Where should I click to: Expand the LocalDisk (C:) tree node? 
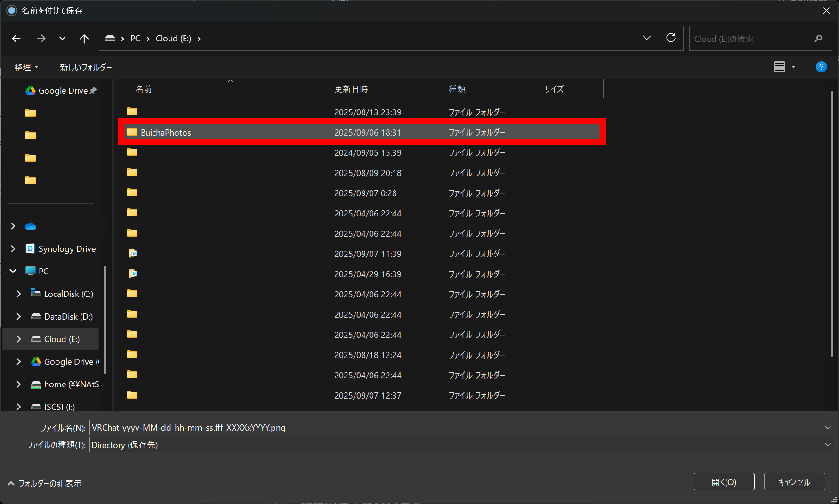[19, 294]
